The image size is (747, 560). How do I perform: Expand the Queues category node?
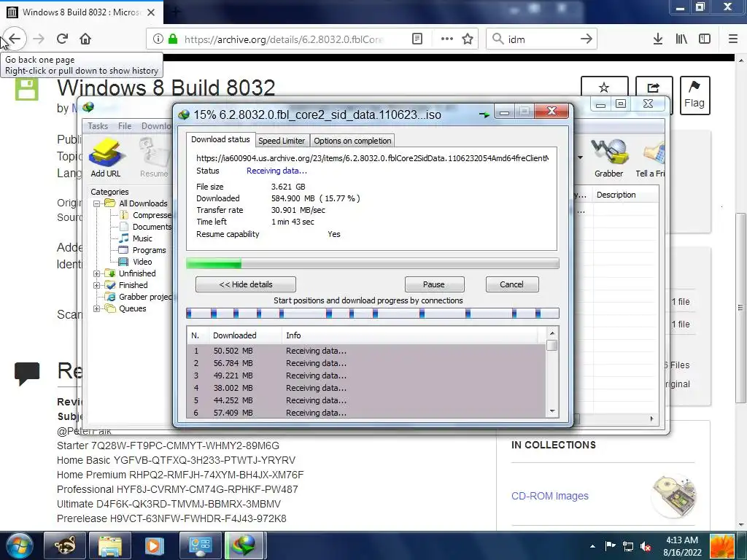coord(97,308)
